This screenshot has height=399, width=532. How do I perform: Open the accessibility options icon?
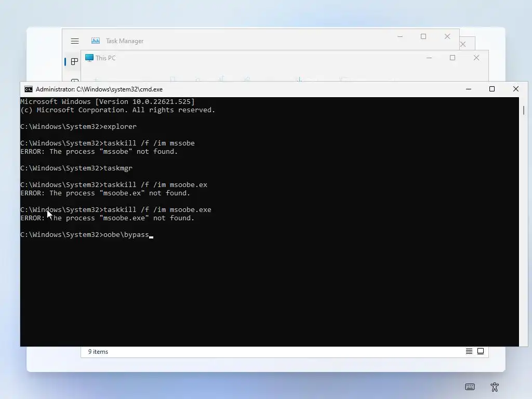495,387
